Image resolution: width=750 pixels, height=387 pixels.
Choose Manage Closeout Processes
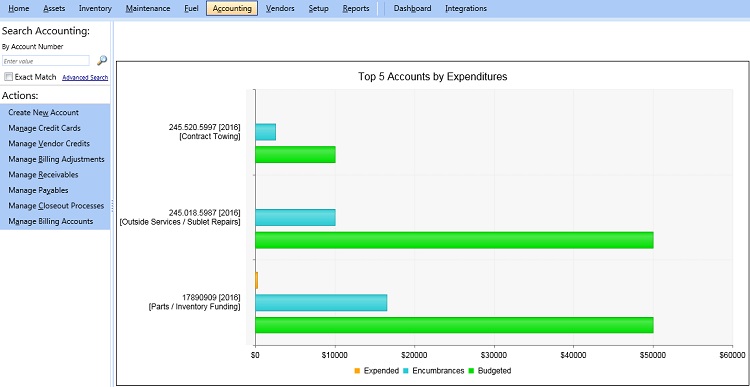55,206
